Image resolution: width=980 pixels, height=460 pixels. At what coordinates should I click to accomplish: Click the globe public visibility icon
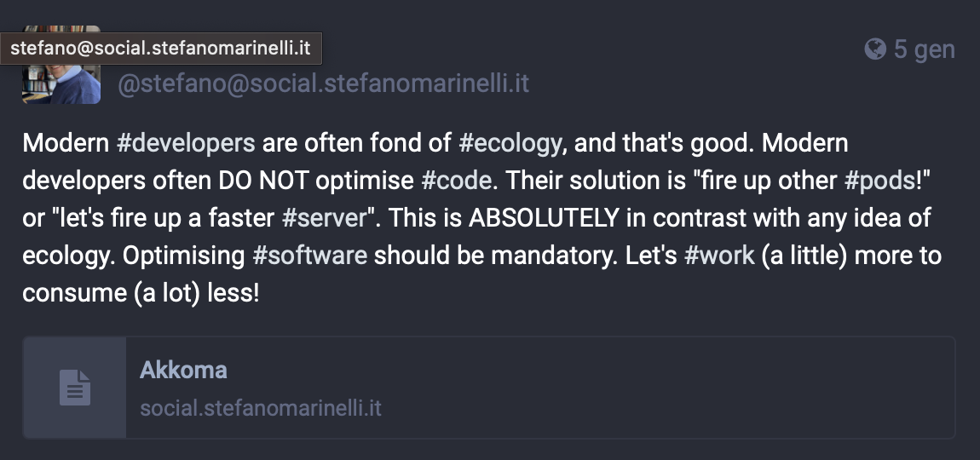(x=875, y=49)
